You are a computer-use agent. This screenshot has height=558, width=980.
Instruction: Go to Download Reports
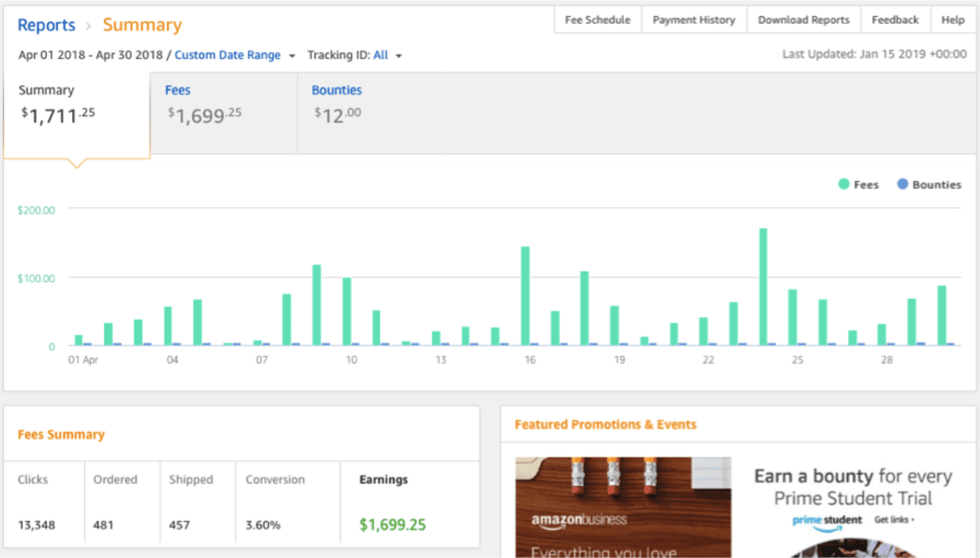click(803, 20)
